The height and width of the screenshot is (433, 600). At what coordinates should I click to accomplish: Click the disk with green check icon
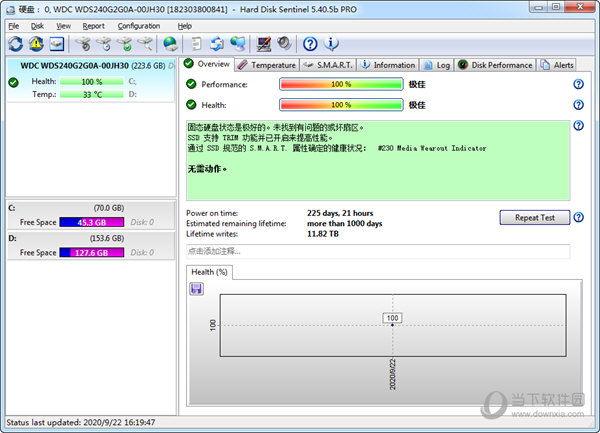coord(125,44)
